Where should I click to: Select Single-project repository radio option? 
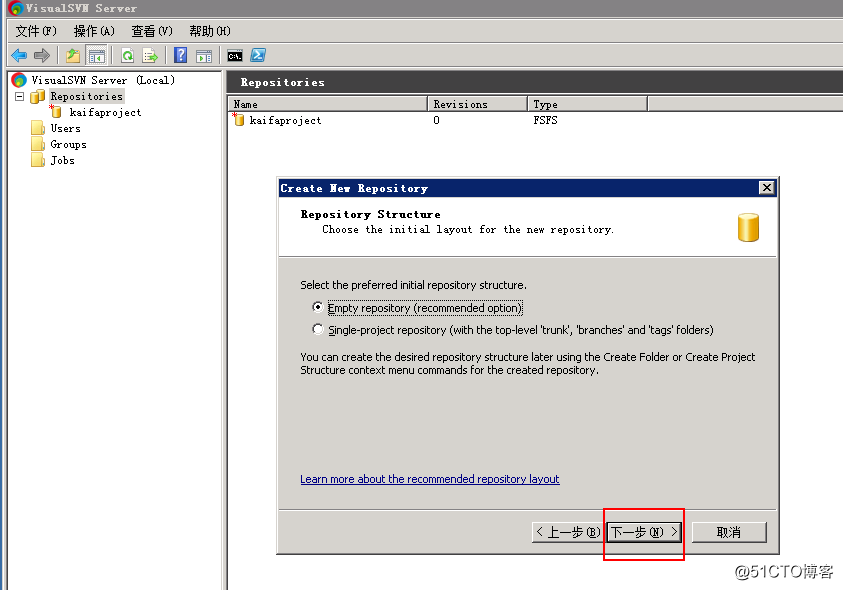tap(318, 329)
